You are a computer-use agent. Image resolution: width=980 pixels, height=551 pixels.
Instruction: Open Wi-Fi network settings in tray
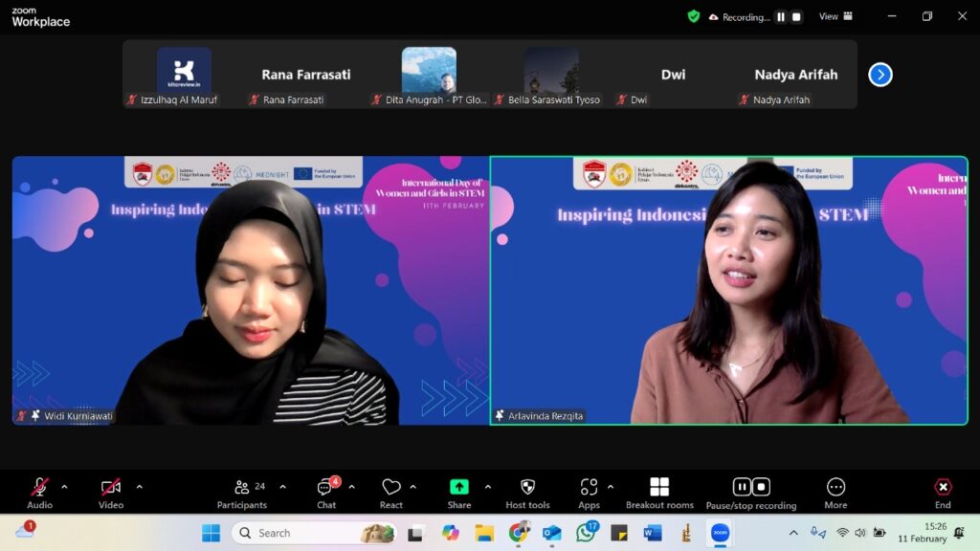842,533
